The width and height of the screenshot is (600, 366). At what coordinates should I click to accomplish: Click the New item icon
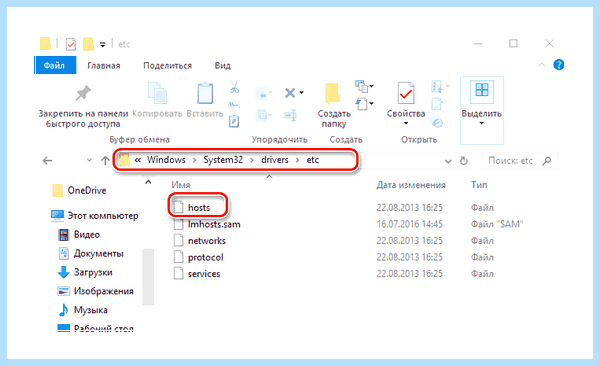click(x=361, y=86)
